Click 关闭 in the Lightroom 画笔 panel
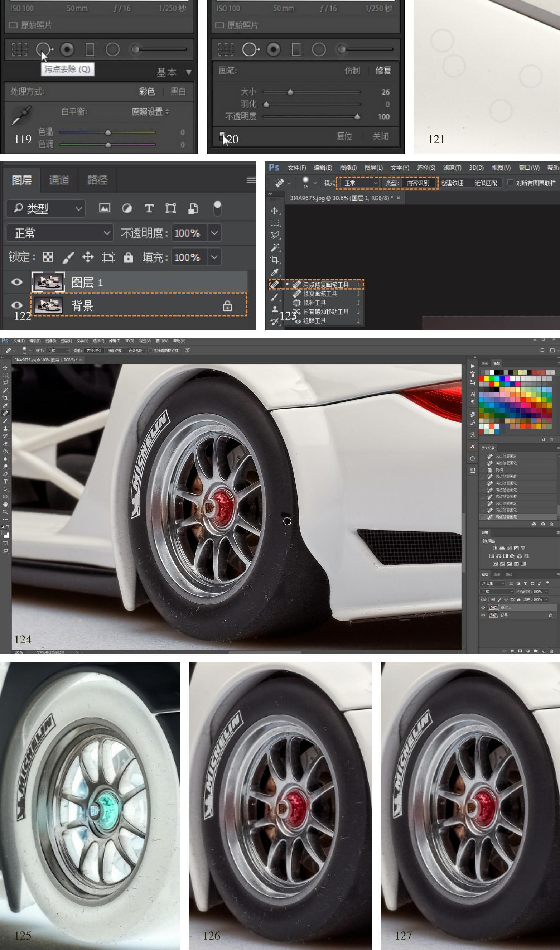Screen dimensions: 560x950 (x=380, y=136)
